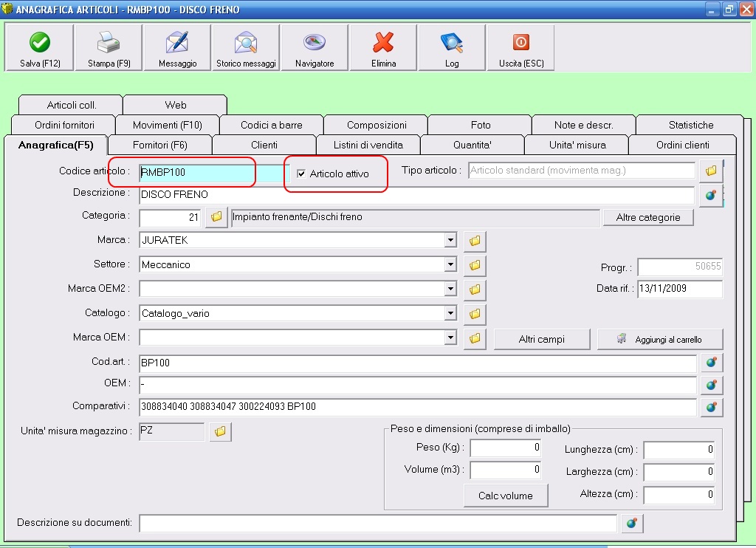Switch to the Web tab
The height and width of the screenshot is (548, 756).
175,105
